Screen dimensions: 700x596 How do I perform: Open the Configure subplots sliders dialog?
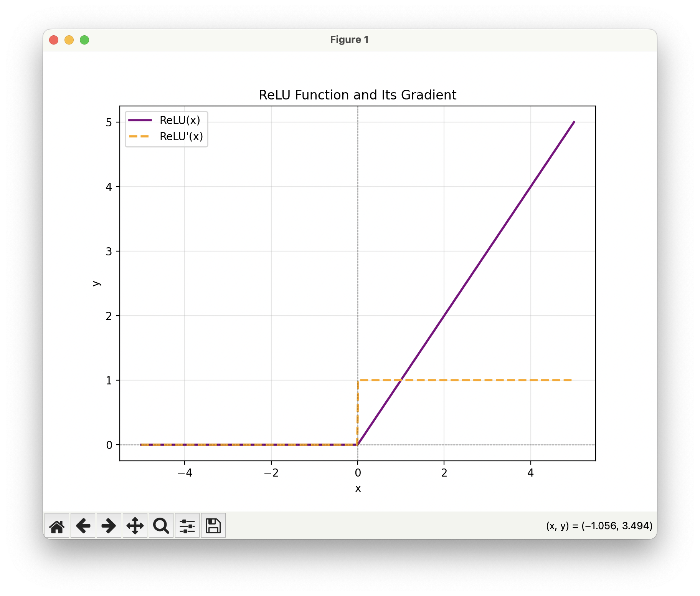click(x=187, y=526)
